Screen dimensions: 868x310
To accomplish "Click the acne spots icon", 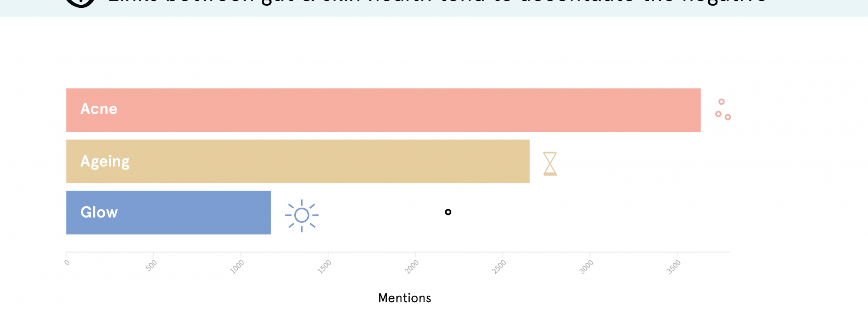I will click(x=723, y=109).
